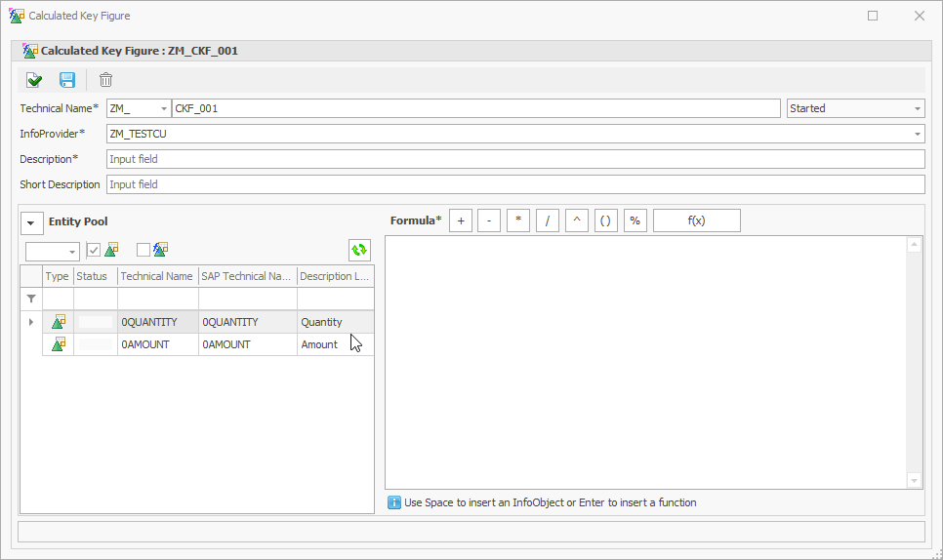Click the info icon beside formula hint

click(394, 502)
